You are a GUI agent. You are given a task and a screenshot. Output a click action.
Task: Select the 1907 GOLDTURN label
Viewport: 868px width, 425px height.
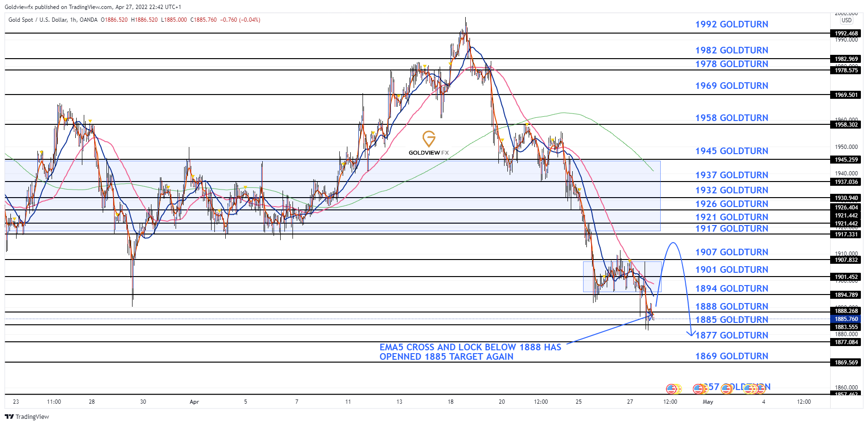(x=732, y=252)
